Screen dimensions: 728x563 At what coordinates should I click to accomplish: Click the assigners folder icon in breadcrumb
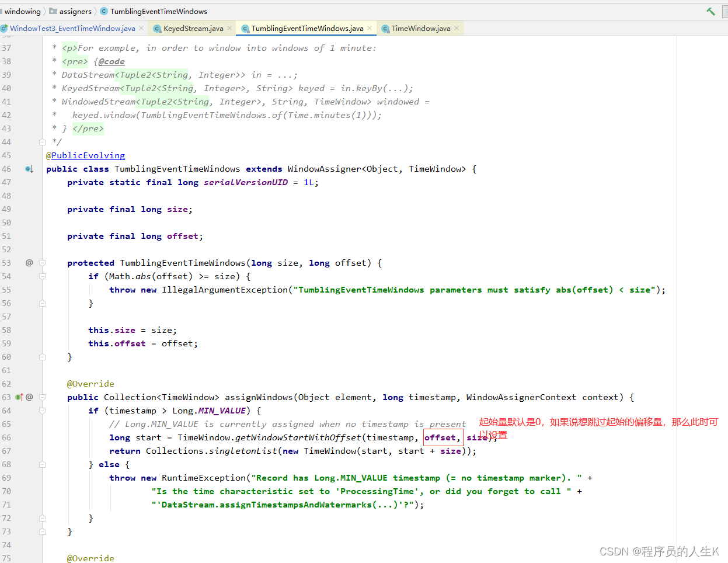coord(53,11)
